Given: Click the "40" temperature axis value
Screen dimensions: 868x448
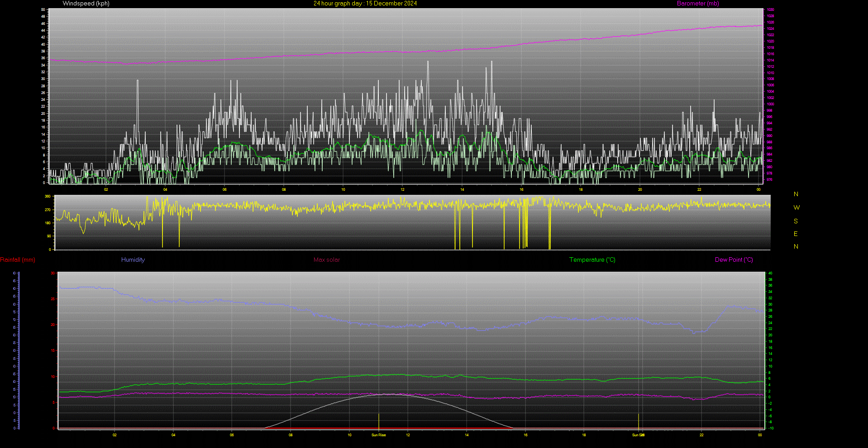Looking at the screenshot, I should [770, 274].
